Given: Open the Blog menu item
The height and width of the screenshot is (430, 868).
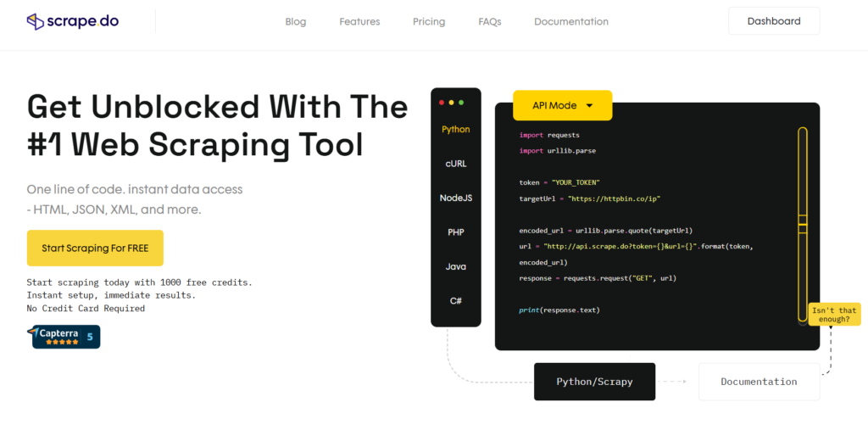Looking at the screenshot, I should [x=296, y=21].
